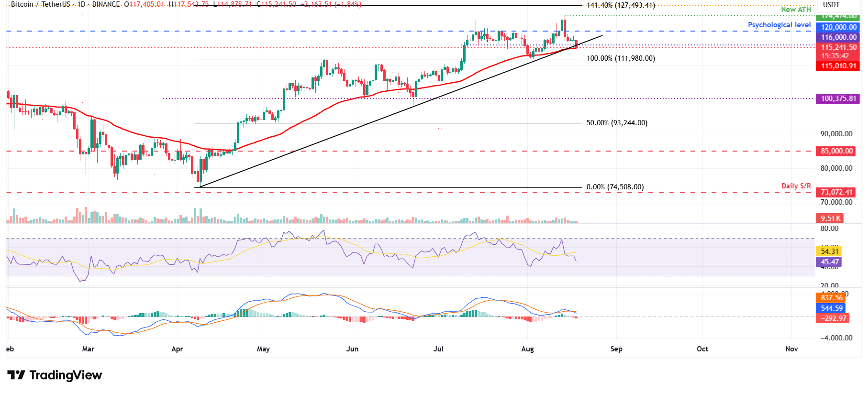
Task: Click the purple 45.47 RSI value label
Action: pyautogui.click(x=829, y=262)
